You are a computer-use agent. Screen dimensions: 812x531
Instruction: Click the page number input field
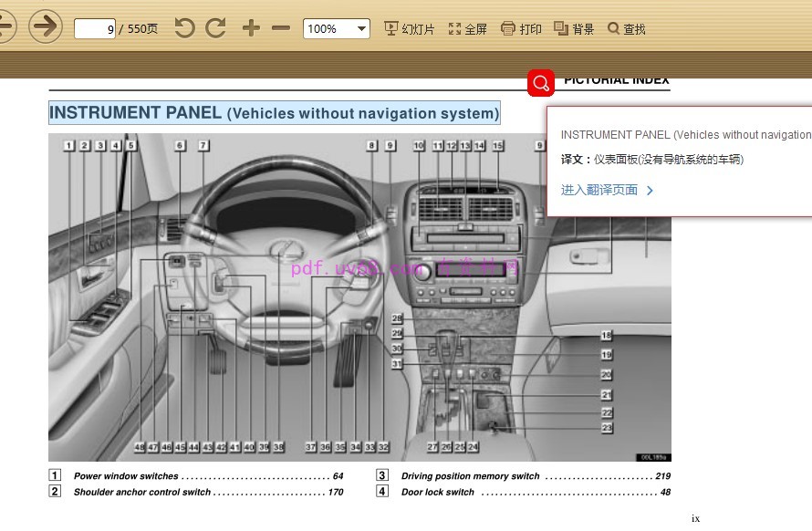click(x=95, y=28)
